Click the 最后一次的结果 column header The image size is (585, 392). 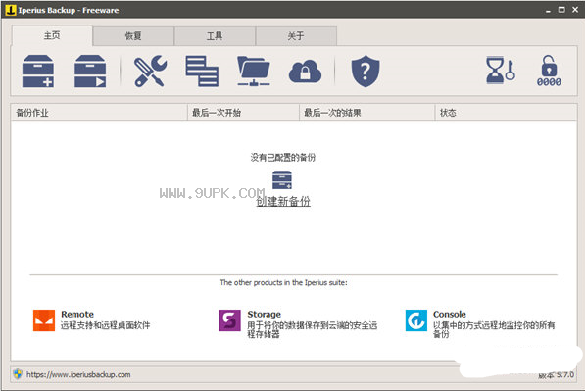pyautogui.click(x=367, y=113)
